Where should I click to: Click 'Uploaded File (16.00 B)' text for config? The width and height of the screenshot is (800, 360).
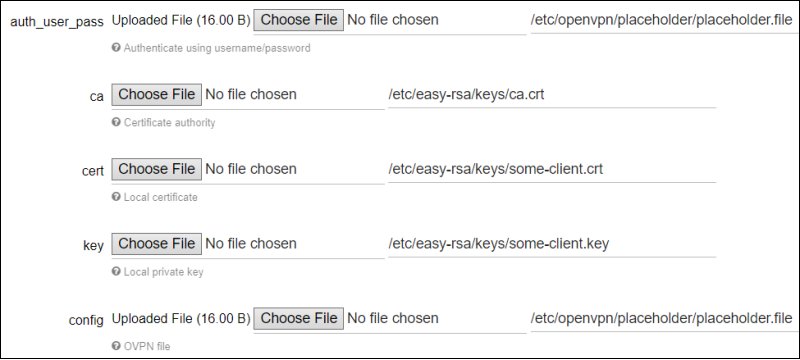click(181, 318)
